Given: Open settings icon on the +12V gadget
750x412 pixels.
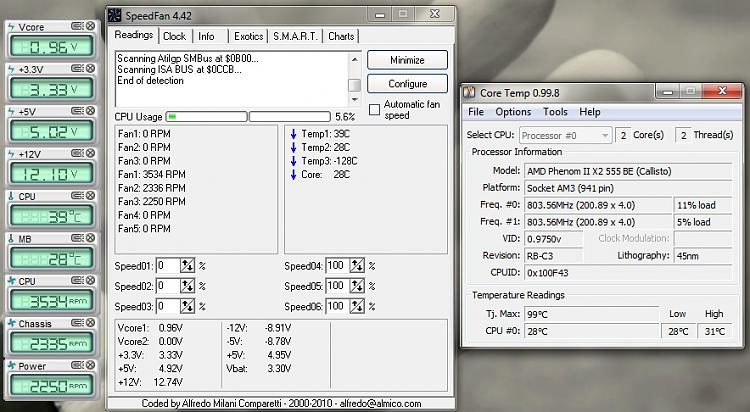Looking at the screenshot, I should pyautogui.click(x=77, y=153).
